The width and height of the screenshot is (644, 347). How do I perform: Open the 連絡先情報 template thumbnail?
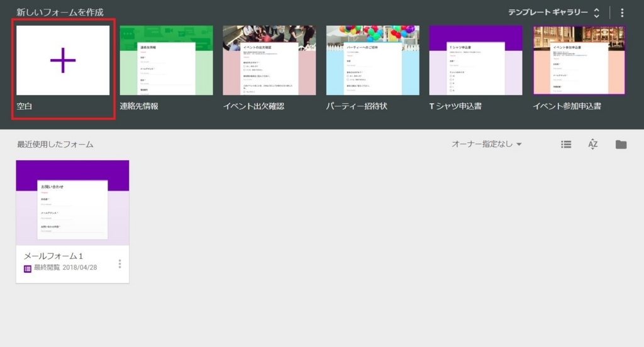click(x=166, y=60)
